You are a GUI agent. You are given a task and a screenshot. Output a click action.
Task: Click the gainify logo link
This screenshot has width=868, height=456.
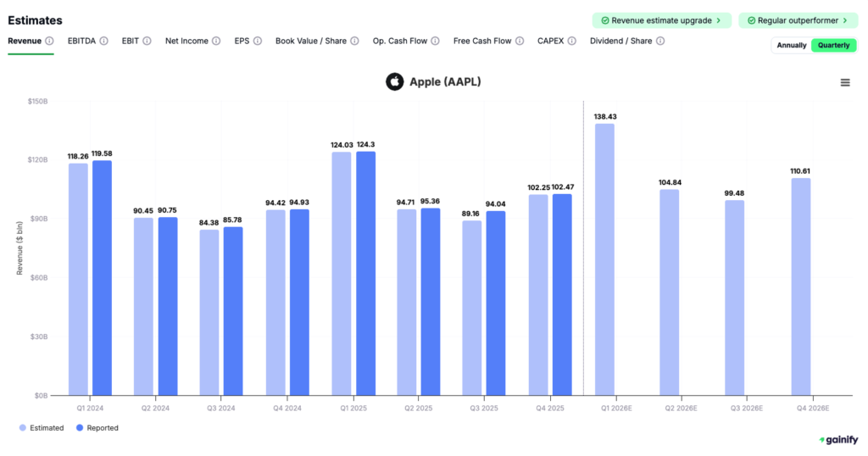pos(838,440)
